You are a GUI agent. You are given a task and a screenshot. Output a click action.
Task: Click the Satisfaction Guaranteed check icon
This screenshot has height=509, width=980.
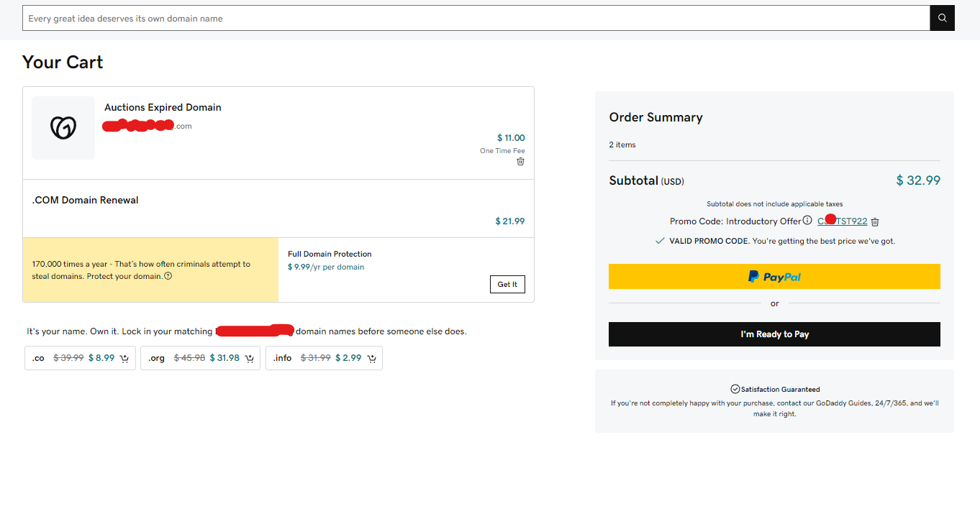pyautogui.click(x=735, y=389)
